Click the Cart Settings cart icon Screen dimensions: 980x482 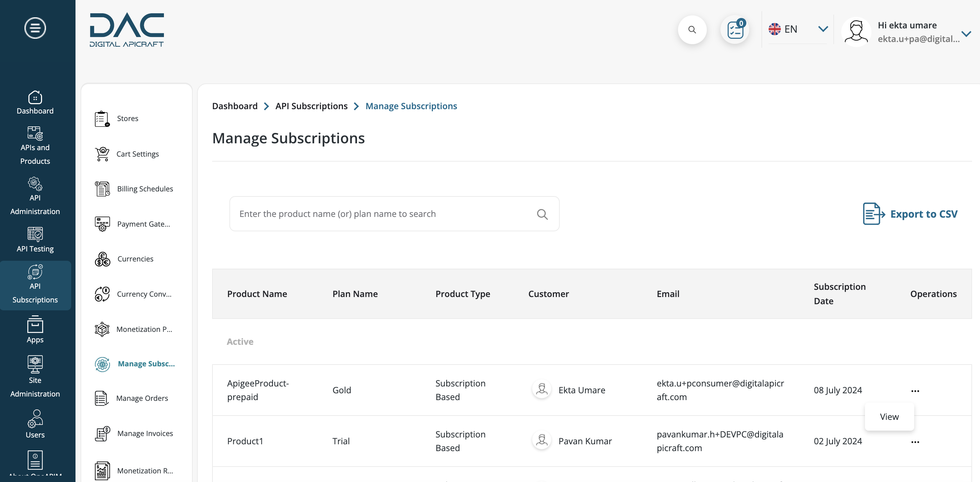(102, 154)
